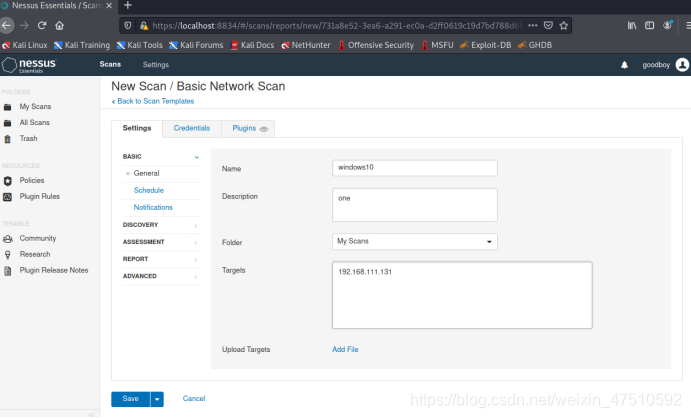Open tracking protection shield in address bar
The image size is (691, 418).
[x=128, y=26]
